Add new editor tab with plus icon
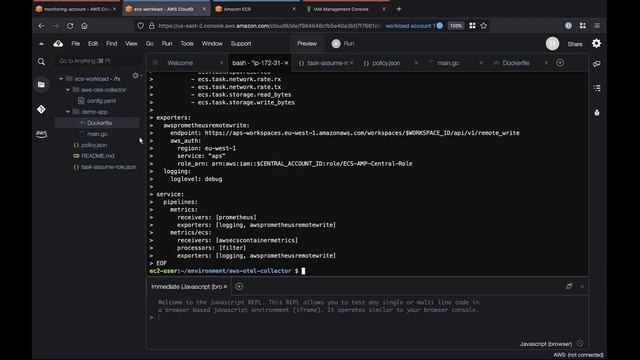The image size is (640, 360). point(560,63)
